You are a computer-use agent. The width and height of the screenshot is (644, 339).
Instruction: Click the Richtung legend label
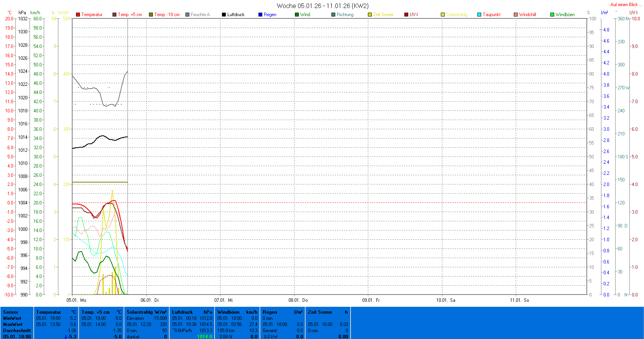coord(345,15)
